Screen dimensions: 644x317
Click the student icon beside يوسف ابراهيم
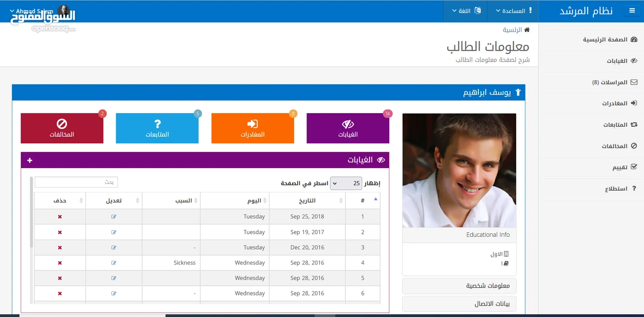pos(518,92)
